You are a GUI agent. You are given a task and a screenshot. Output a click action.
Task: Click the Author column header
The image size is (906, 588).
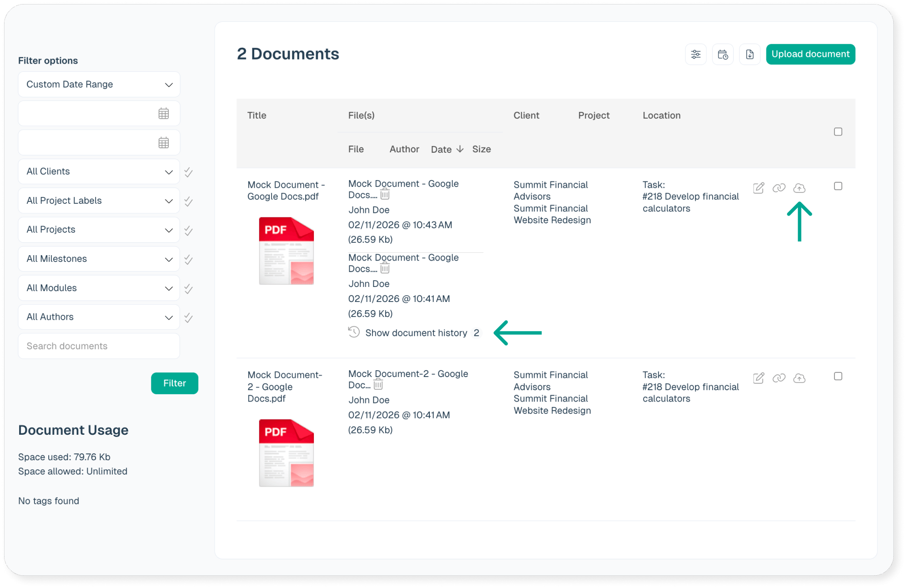click(x=404, y=149)
